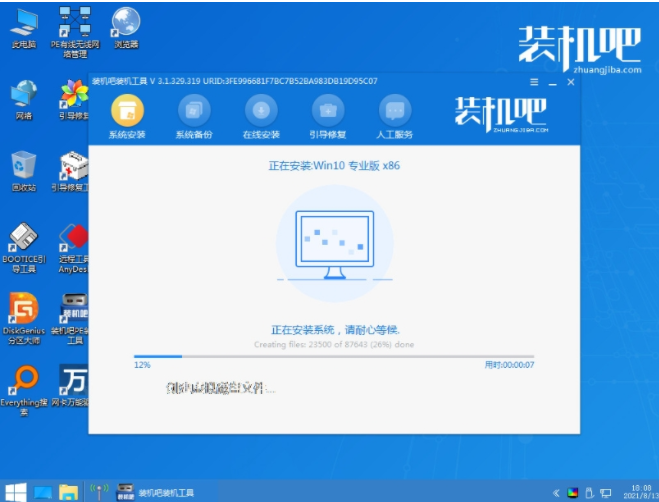Expand hidden system tray icons chevron
This screenshot has width=659, height=502.
pyautogui.click(x=556, y=493)
